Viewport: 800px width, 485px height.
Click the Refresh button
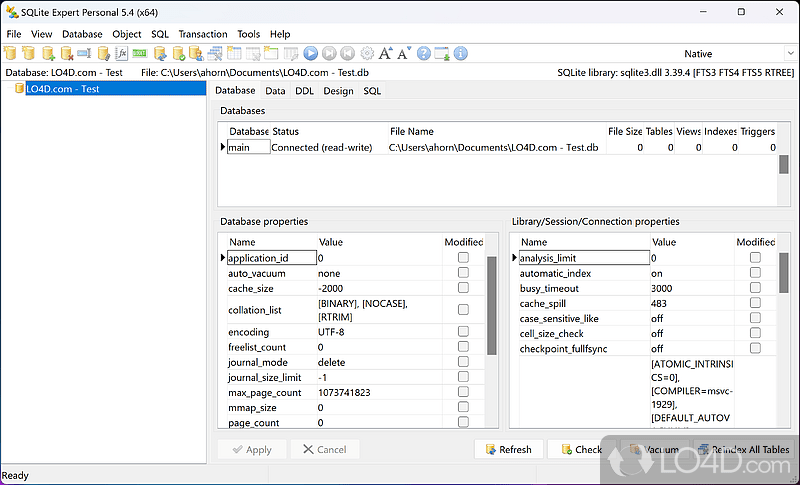pyautogui.click(x=509, y=449)
